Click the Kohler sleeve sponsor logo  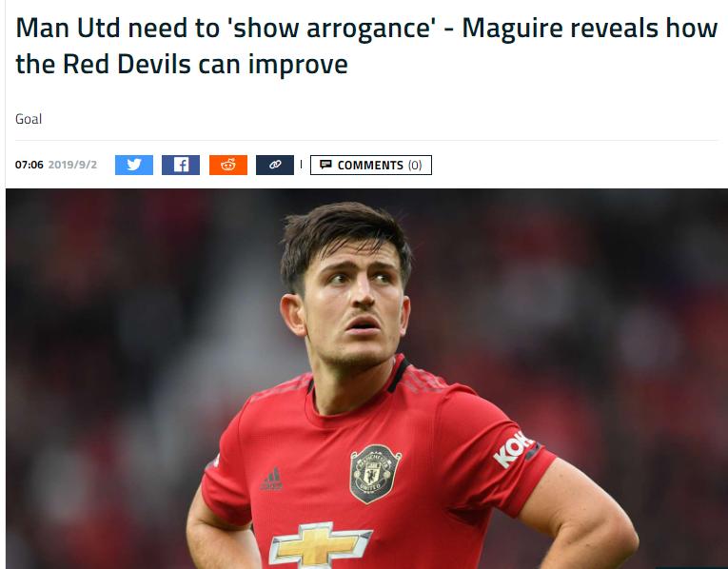point(513,449)
